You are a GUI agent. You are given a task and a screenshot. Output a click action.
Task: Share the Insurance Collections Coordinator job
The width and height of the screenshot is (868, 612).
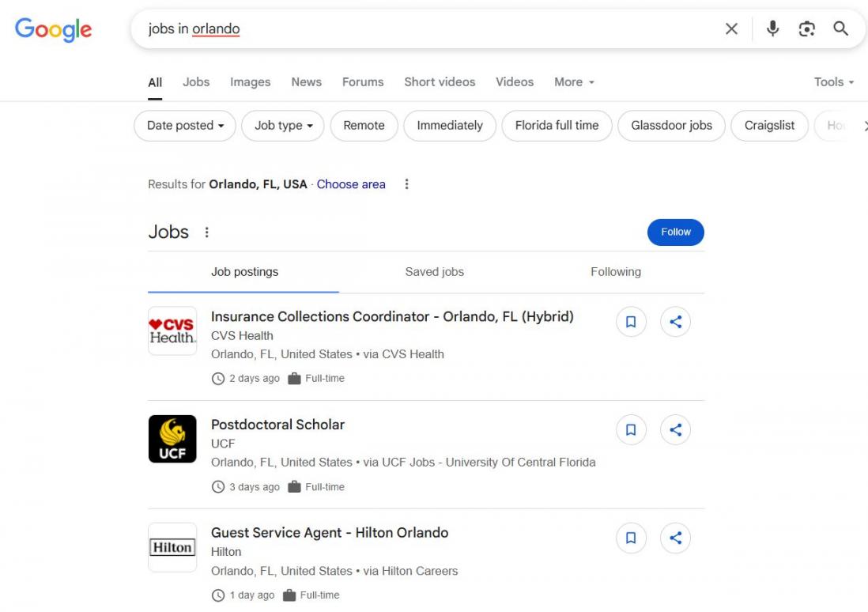tap(675, 322)
